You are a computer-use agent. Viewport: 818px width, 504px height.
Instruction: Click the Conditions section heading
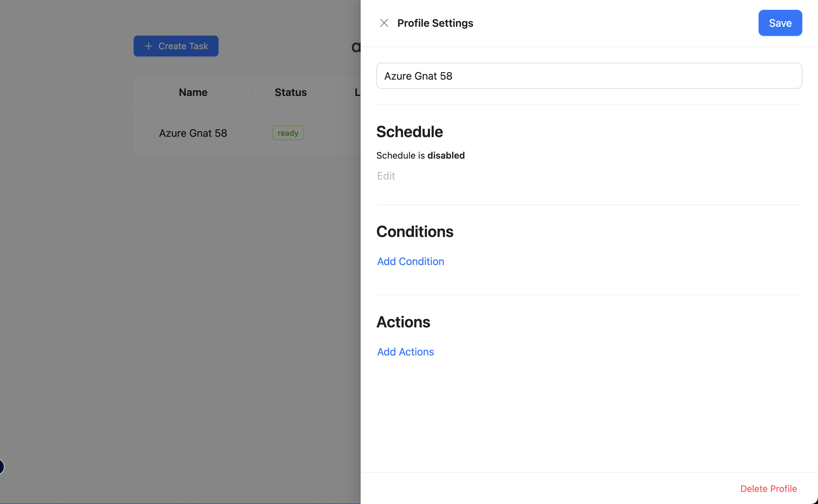click(x=415, y=232)
